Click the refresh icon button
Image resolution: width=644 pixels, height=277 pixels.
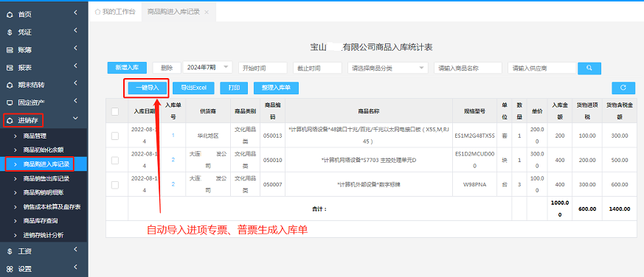pos(623,88)
